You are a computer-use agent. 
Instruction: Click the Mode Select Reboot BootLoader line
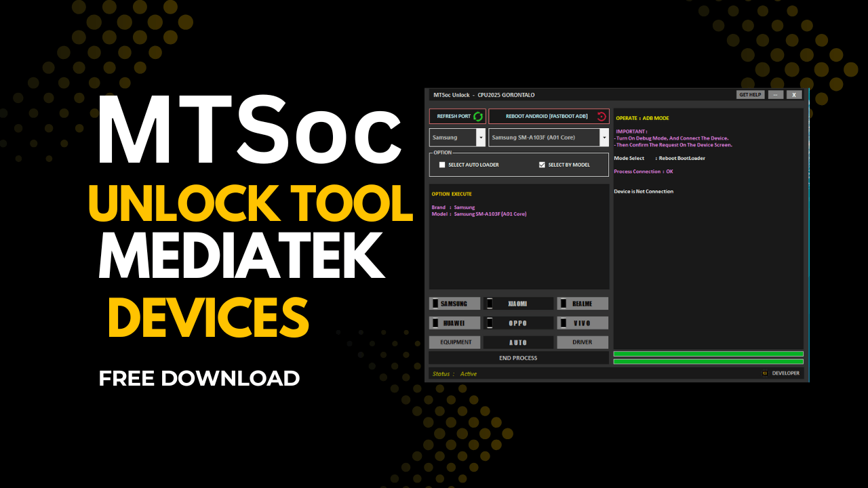659,158
